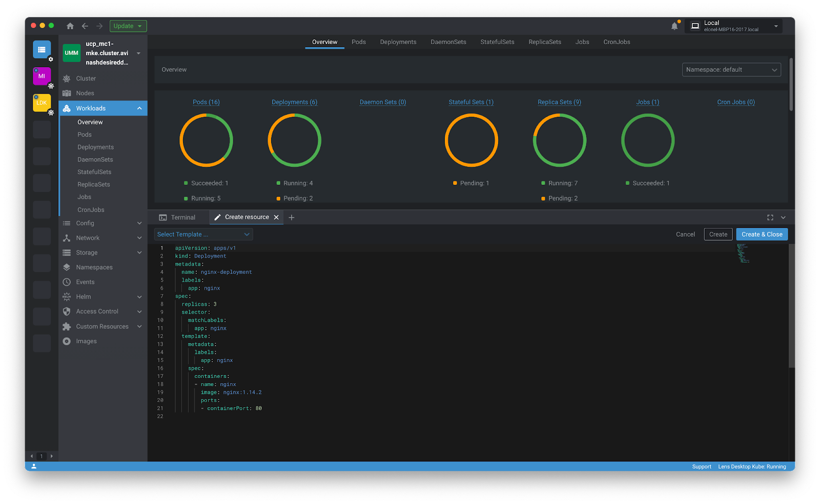This screenshot has width=820, height=504.
Task: Expand the Config section
Action: tap(139, 223)
